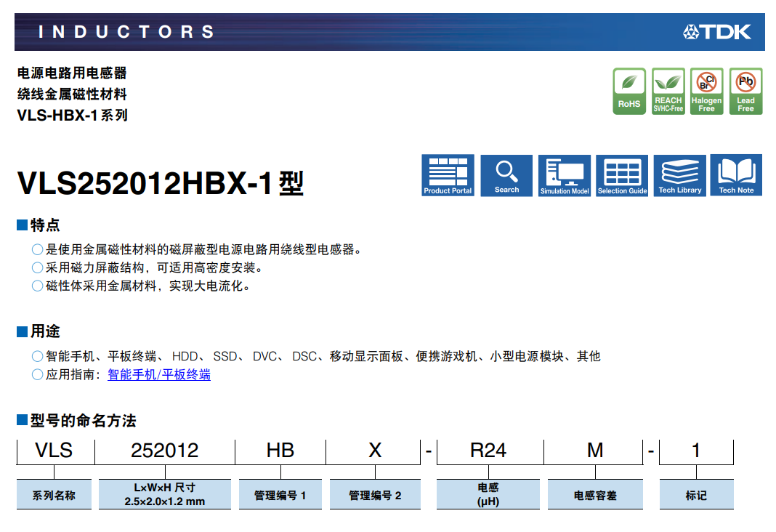The image size is (776, 532).
Task: Open the Tech Library icon
Action: click(x=679, y=175)
